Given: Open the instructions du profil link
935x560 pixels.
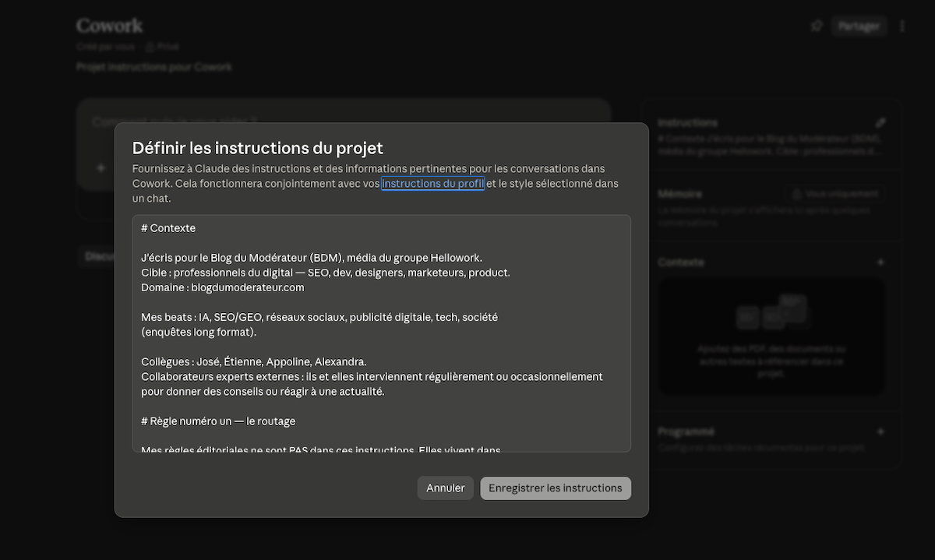Looking at the screenshot, I should [x=433, y=184].
